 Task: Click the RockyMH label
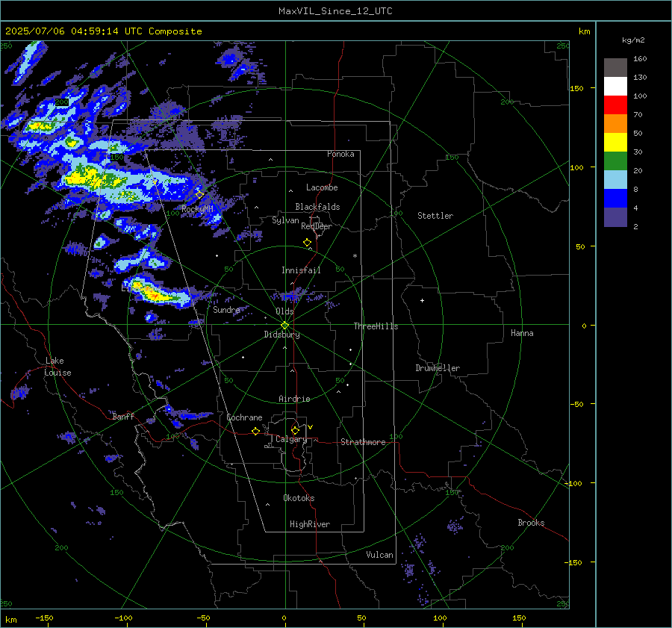point(197,209)
